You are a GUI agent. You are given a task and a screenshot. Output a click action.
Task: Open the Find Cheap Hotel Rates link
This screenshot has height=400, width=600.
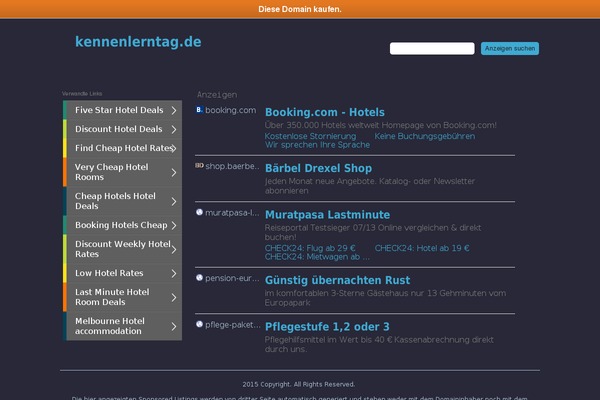click(x=124, y=148)
